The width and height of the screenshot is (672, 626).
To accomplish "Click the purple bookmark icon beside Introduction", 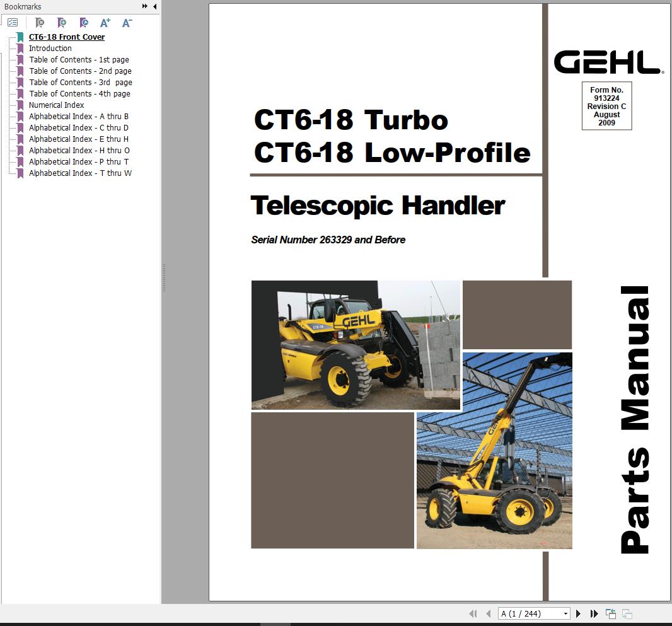I will pos(20,49).
